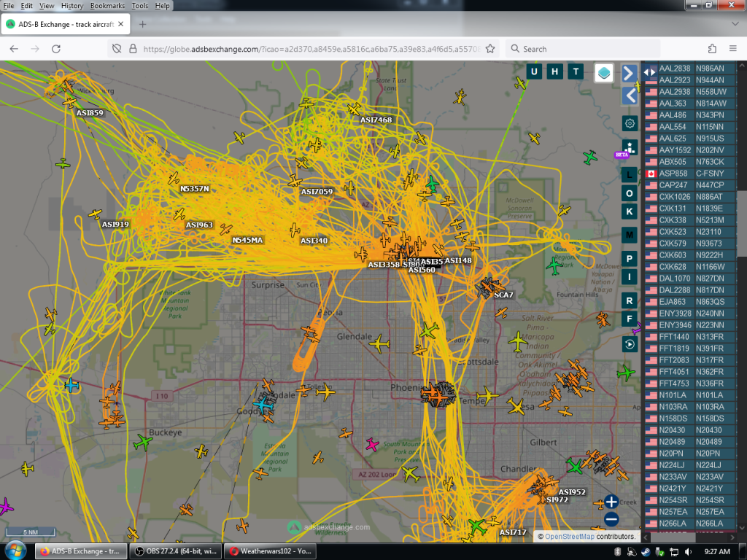747x560 pixels.
Task: Open the Edit menu
Action: pyautogui.click(x=27, y=6)
